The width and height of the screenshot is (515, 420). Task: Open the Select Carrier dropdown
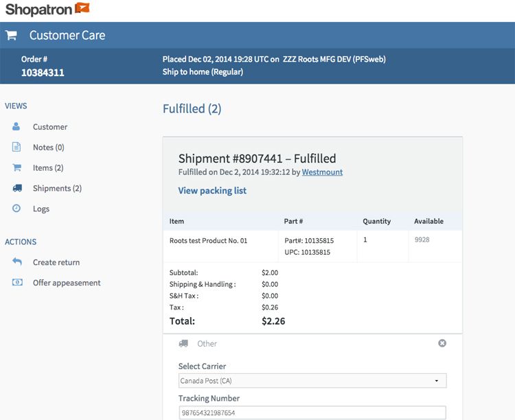pyautogui.click(x=312, y=381)
